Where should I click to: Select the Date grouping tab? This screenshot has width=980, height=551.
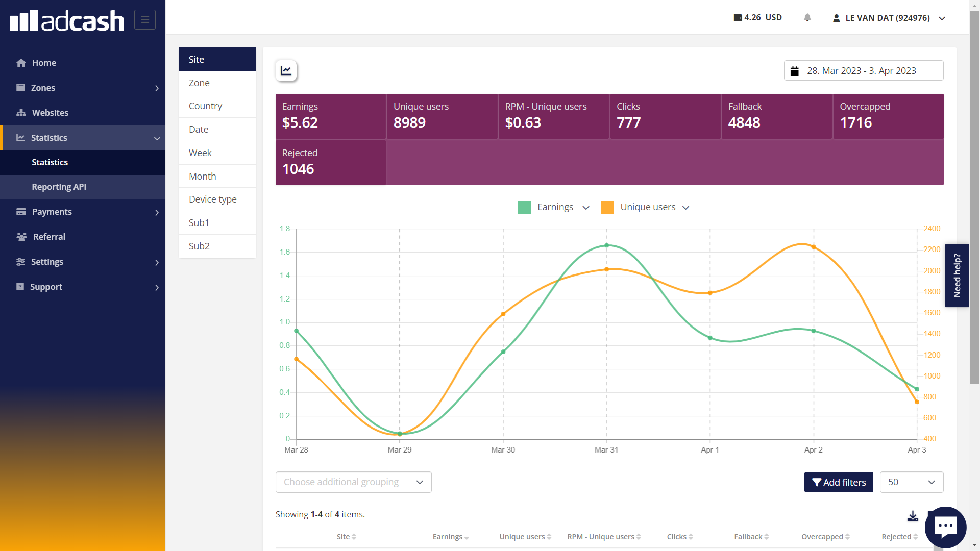[217, 130]
